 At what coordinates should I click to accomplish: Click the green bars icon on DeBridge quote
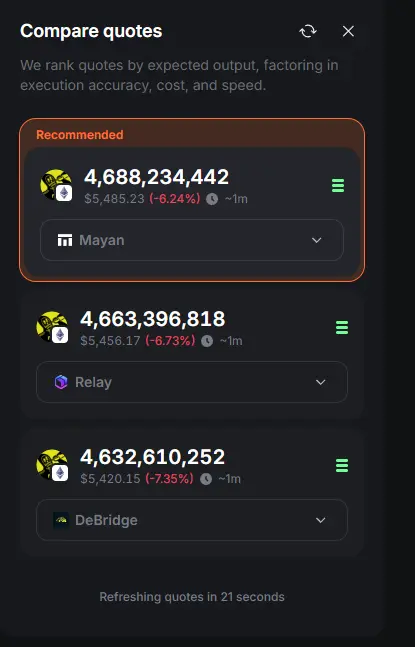(x=342, y=465)
